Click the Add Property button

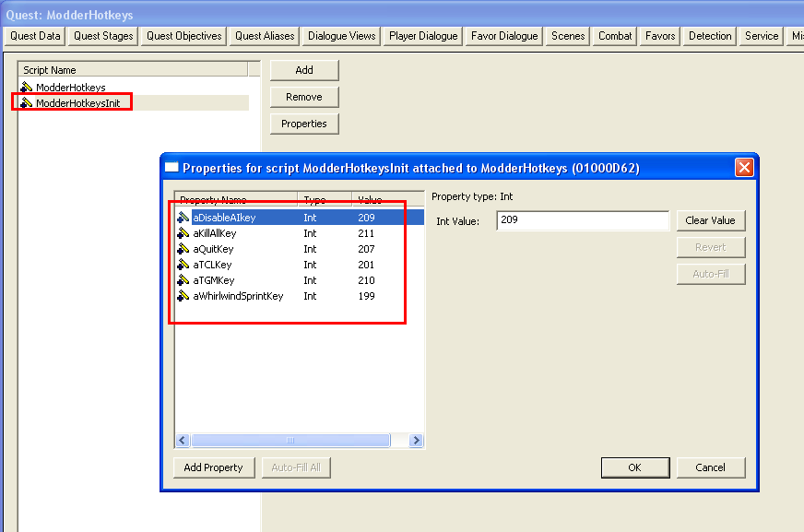213,467
